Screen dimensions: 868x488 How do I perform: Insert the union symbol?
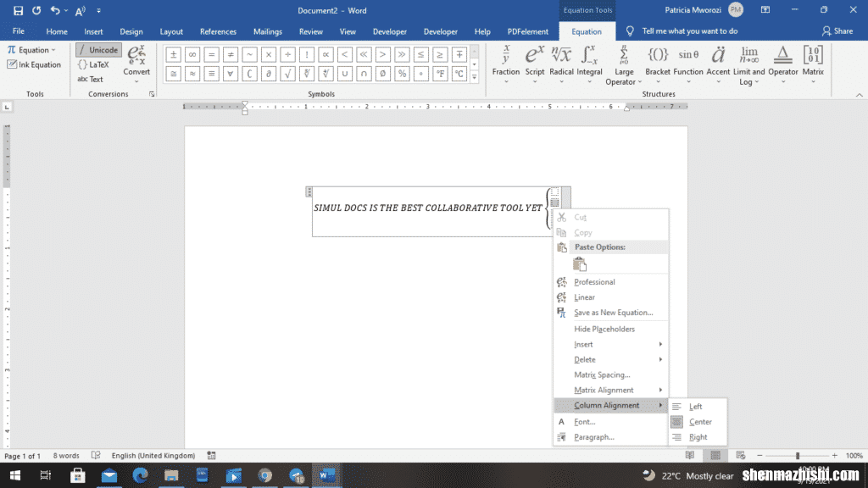pos(345,74)
